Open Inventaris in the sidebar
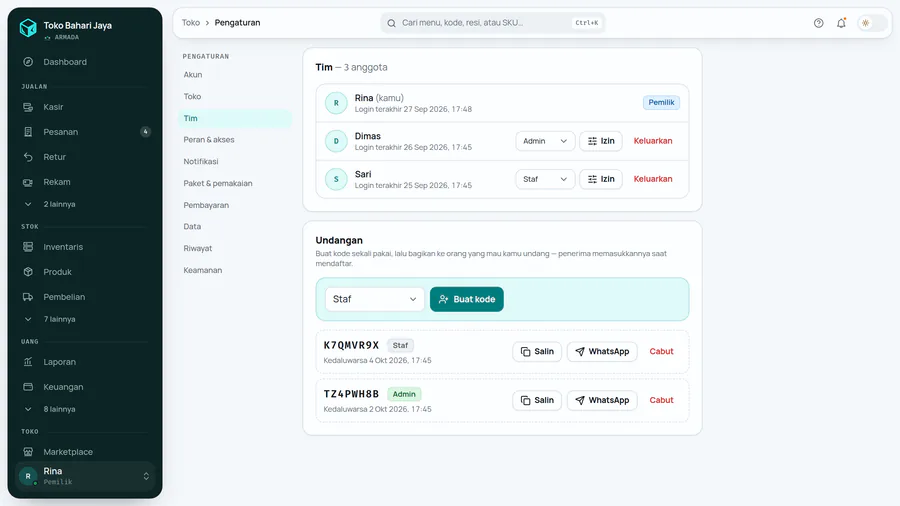 pos(85,247)
